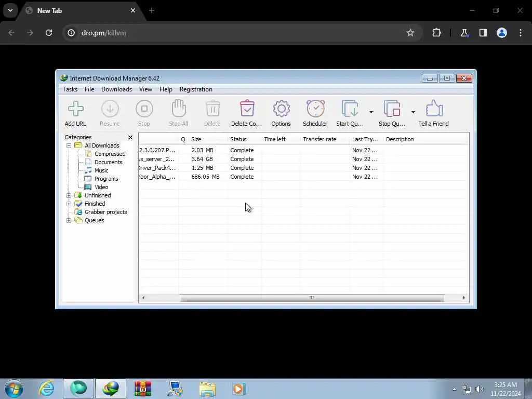Viewport: 532px width, 399px height.
Task: Open the browser three-dot menu
Action: tap(521, 33)
